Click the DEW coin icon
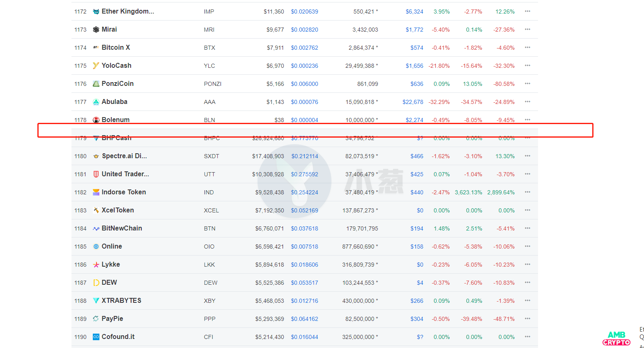 (96, 283)
